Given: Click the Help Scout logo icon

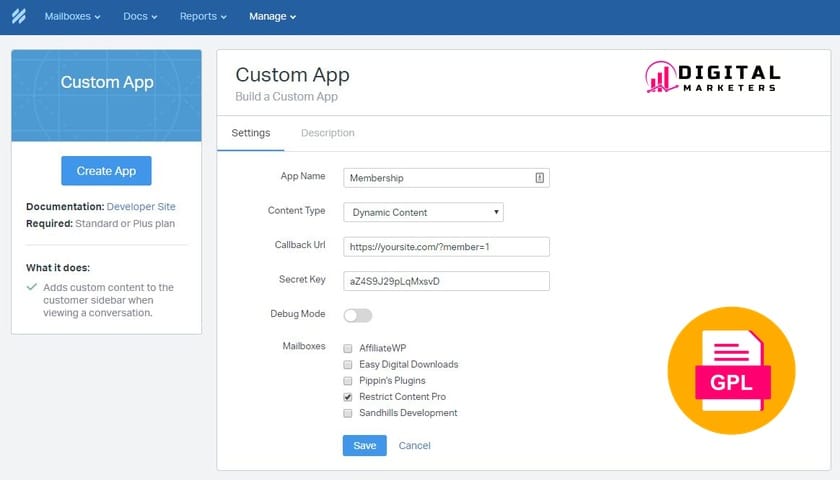Looking at the screenshot, I should tap(17, 17).
